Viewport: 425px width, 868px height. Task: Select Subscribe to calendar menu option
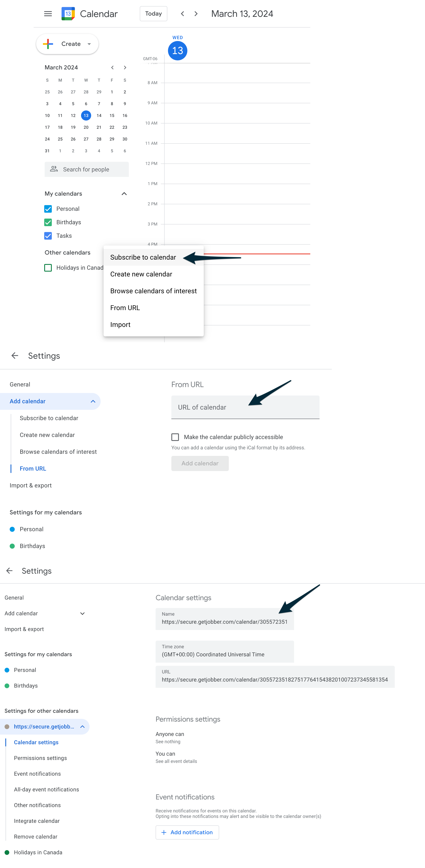(143, 257)
